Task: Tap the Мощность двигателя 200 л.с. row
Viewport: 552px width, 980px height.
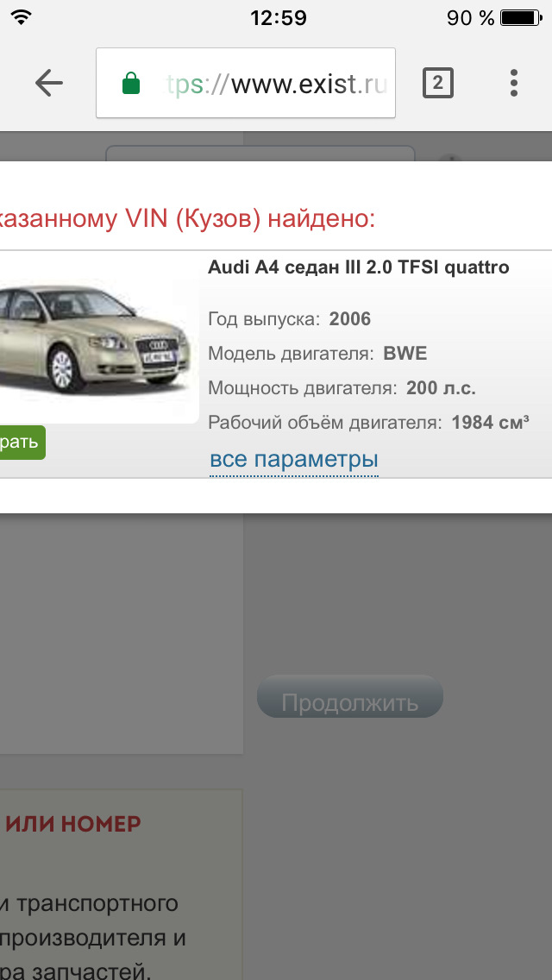Action: (x=342, y=388)
